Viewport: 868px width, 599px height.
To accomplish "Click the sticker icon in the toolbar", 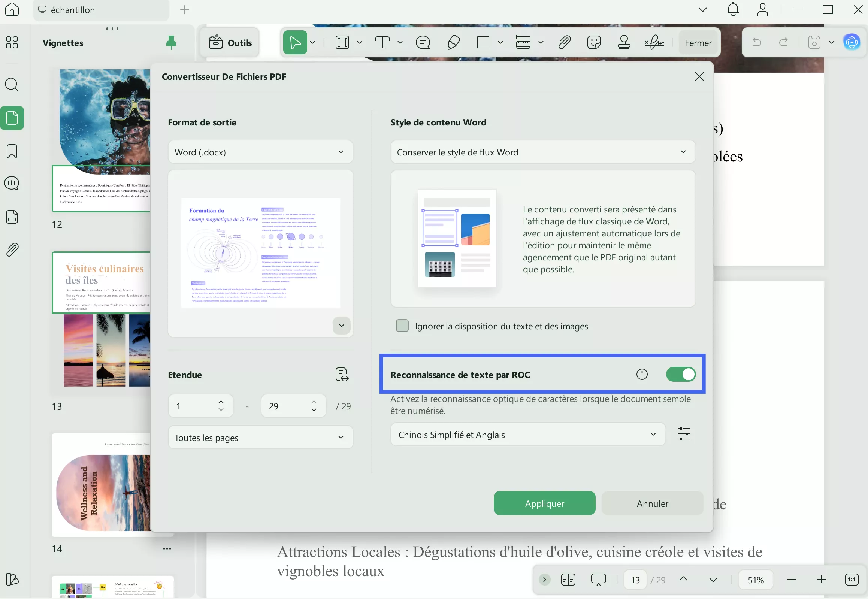I will [594, 42].
